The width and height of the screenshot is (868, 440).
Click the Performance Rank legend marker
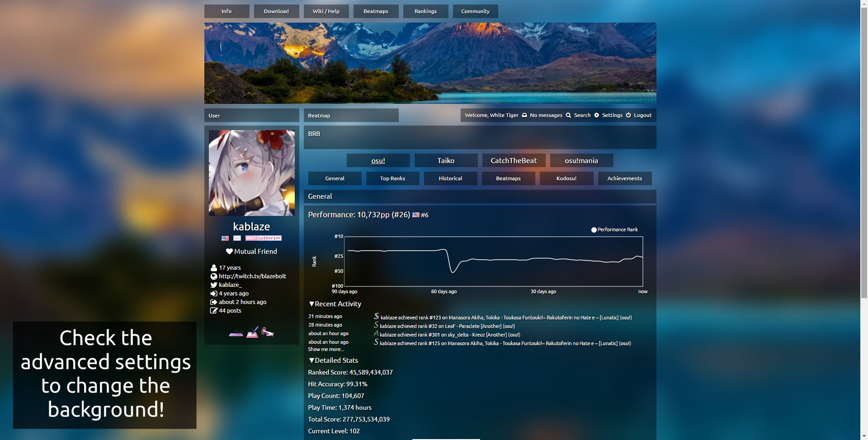[594, 230]
